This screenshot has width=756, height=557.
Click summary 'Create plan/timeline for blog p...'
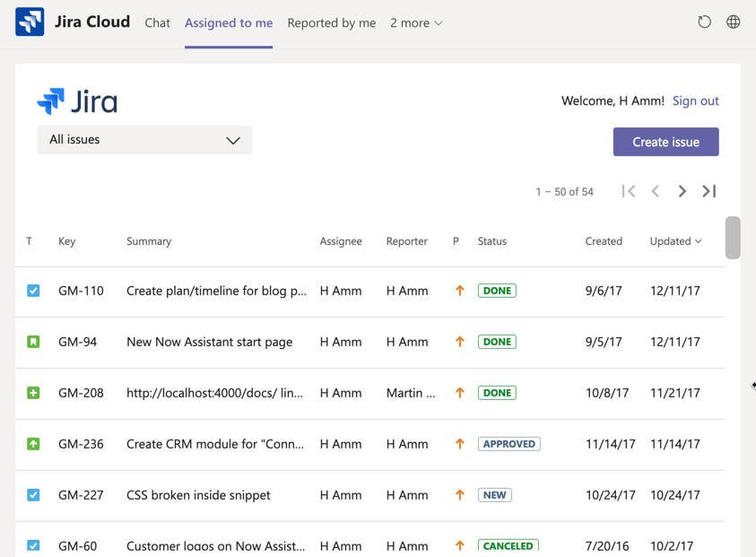pyautogui.click(x=216, y=291)
